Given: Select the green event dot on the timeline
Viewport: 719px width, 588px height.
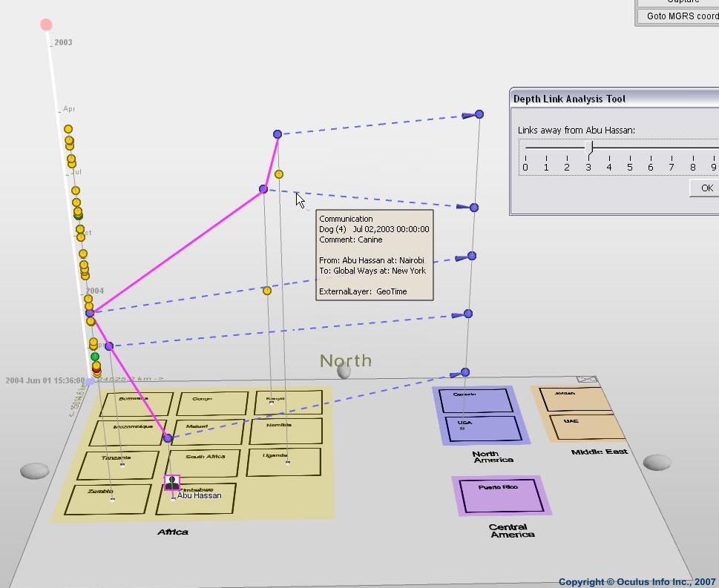Looking at the screenshot, I should 95,357.
